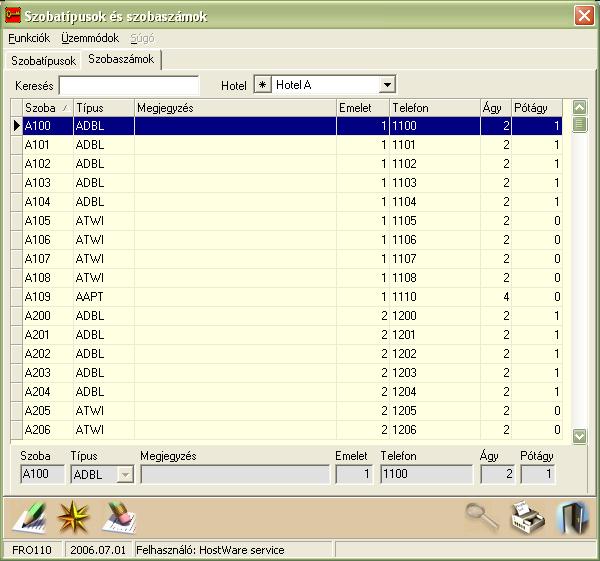
Task: Click FRO110 in status bar
Action: [32, 550]
